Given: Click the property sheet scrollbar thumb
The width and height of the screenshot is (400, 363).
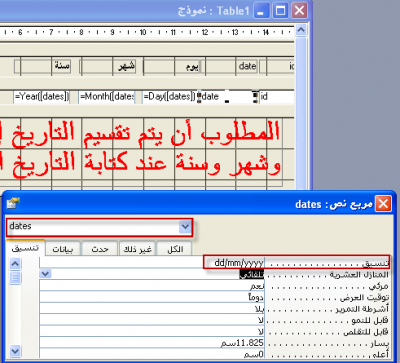Looking at the screenshot, I should [15, 277].
